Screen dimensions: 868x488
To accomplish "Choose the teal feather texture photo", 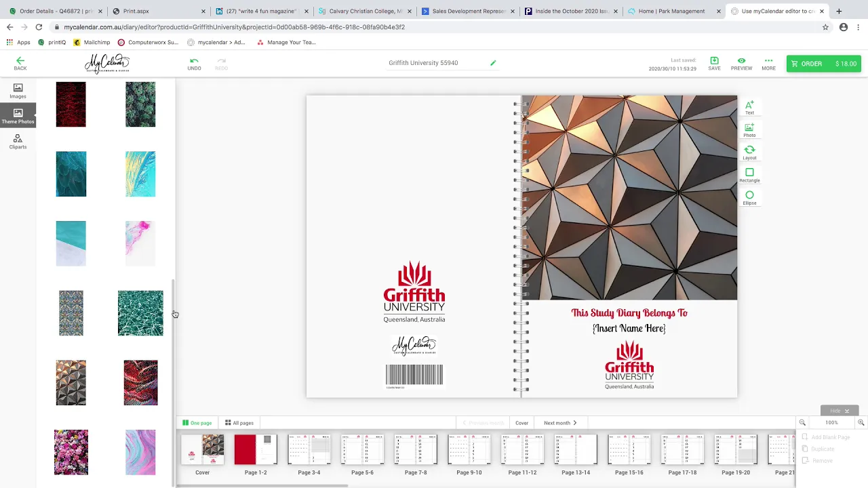I will (x=71, y=174).
